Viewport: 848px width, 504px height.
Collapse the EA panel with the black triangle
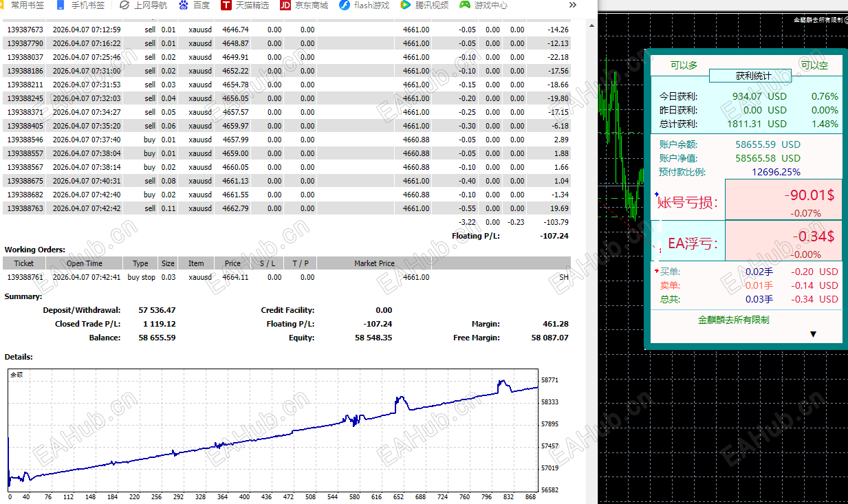coord(813,334)
